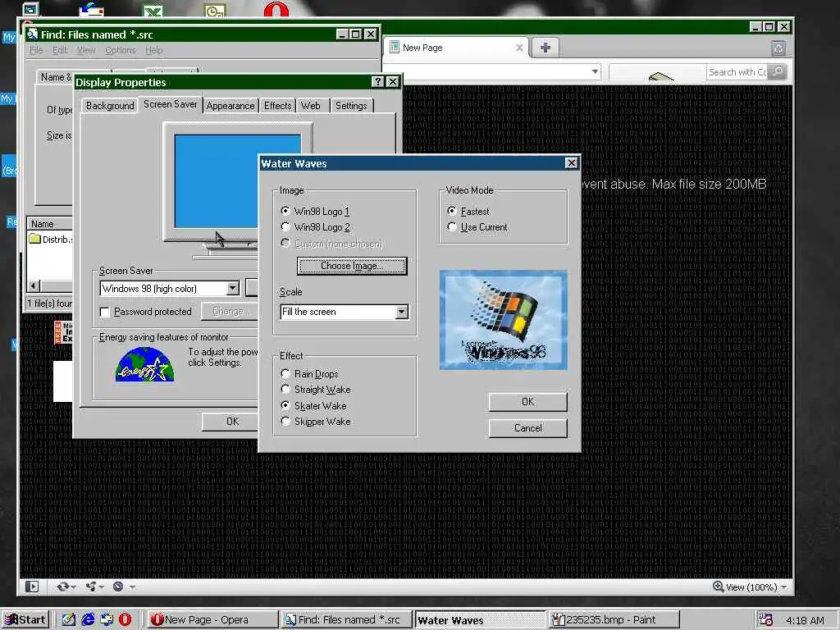Click the Start button
840x630 pixels.
click(x=25, y=620)
